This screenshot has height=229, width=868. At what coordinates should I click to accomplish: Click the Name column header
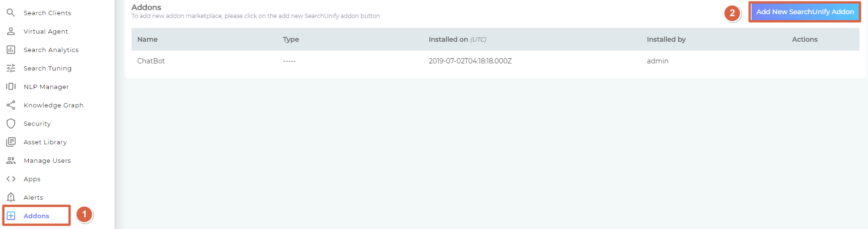click(x=147, y=39)
